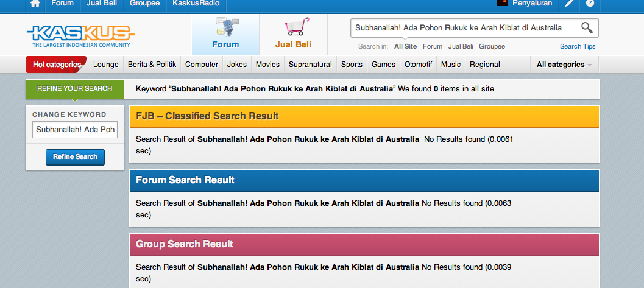Open KaskusRadio in top navigation

196,3
